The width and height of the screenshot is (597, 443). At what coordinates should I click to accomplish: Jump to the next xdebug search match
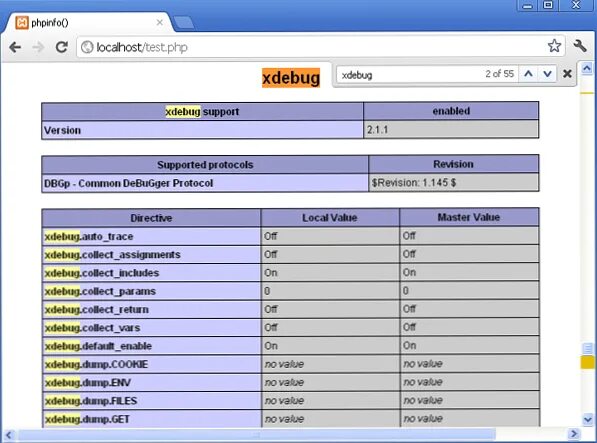point(548,73)
